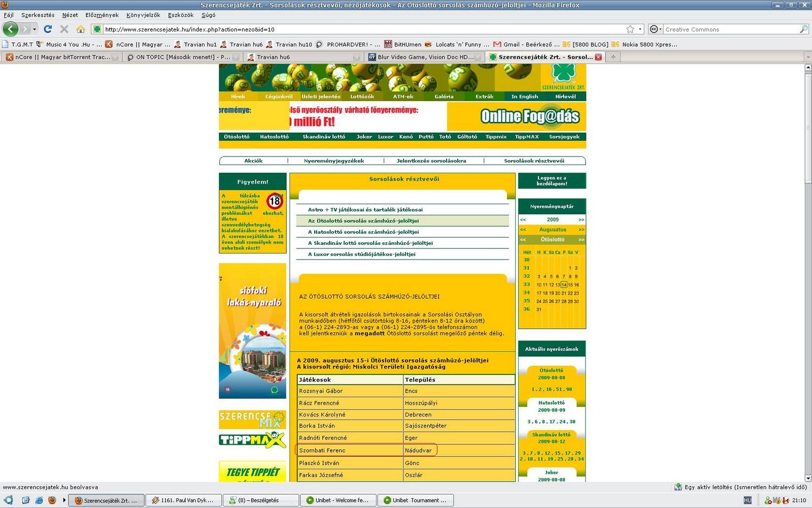
Task: Open Astro + TV játékosai és tartalék játékosai
Action: (x=365, y=209)
